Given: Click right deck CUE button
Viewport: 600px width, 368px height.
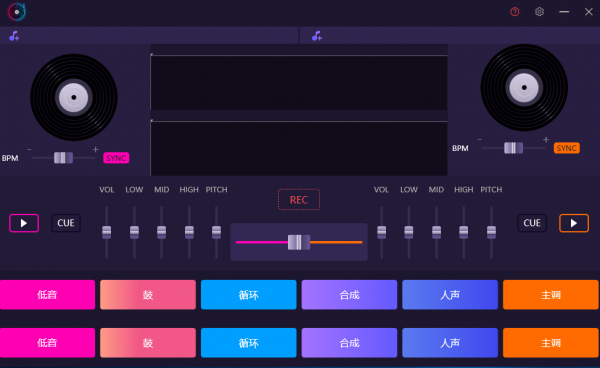Looking at the screenshot, I should pos(532,223).
